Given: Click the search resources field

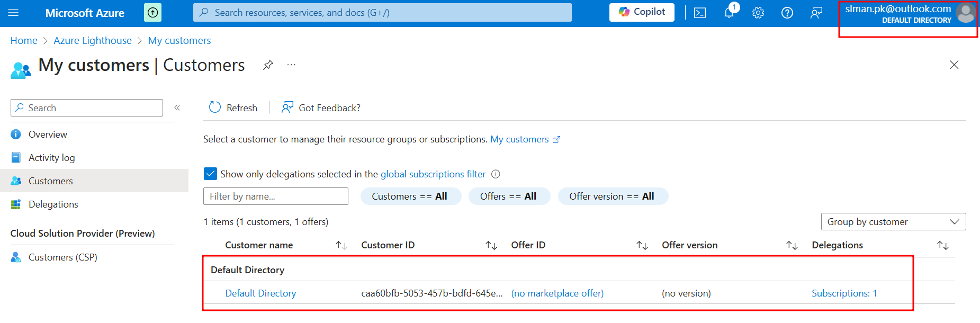Looking at the screenshot, I should [382, 13].
